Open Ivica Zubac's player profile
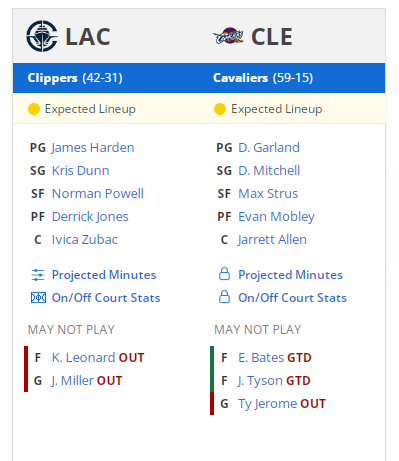Image resolution: width=399 pixels, height=461 pixels. pos(85,240)
